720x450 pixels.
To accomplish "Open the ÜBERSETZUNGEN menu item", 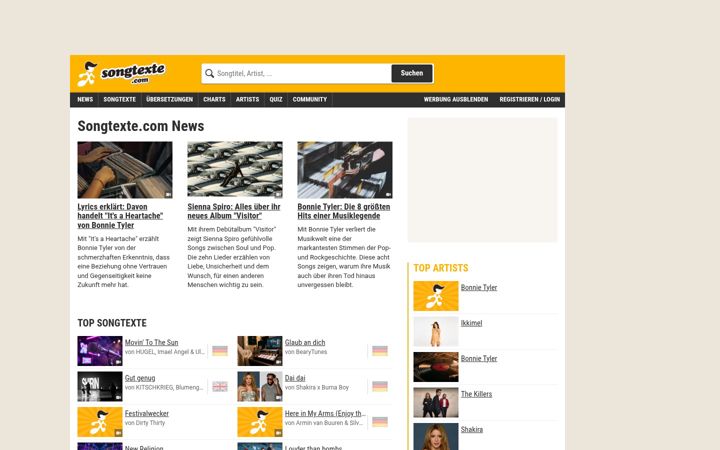I will pos(169,100).
